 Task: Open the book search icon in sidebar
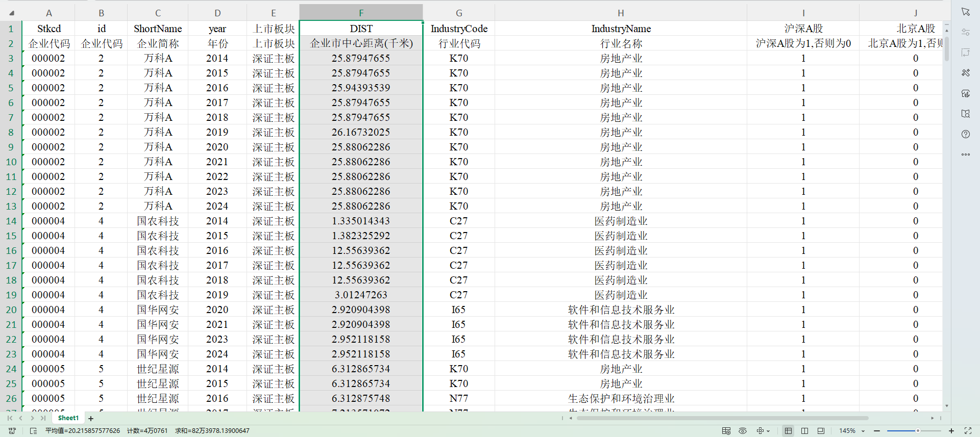[965, 114]
